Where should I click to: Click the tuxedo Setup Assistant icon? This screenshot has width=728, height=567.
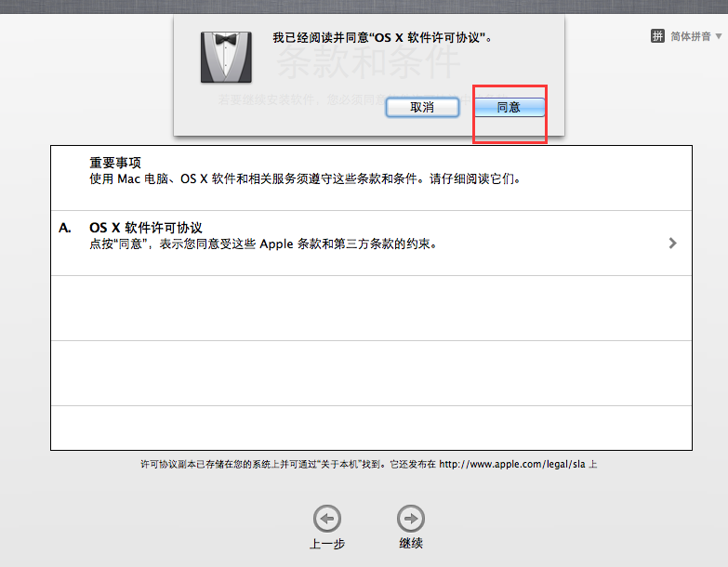[x=226, y=57]
